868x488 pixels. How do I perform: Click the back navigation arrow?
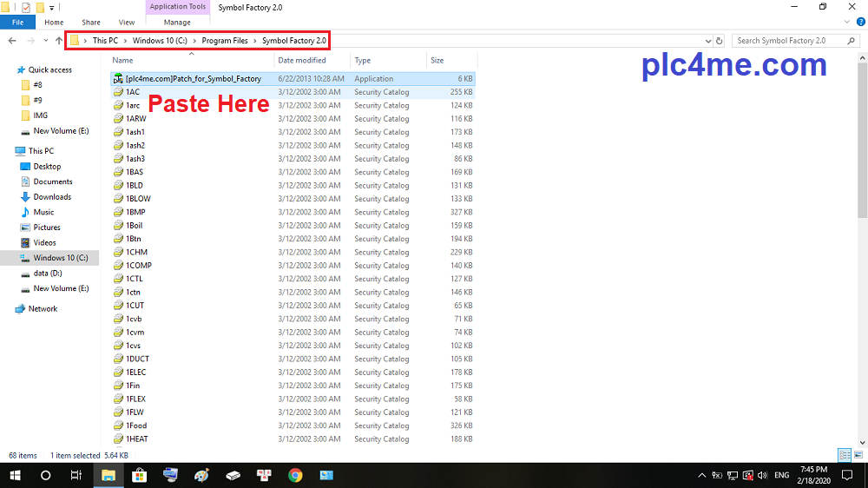12,41
